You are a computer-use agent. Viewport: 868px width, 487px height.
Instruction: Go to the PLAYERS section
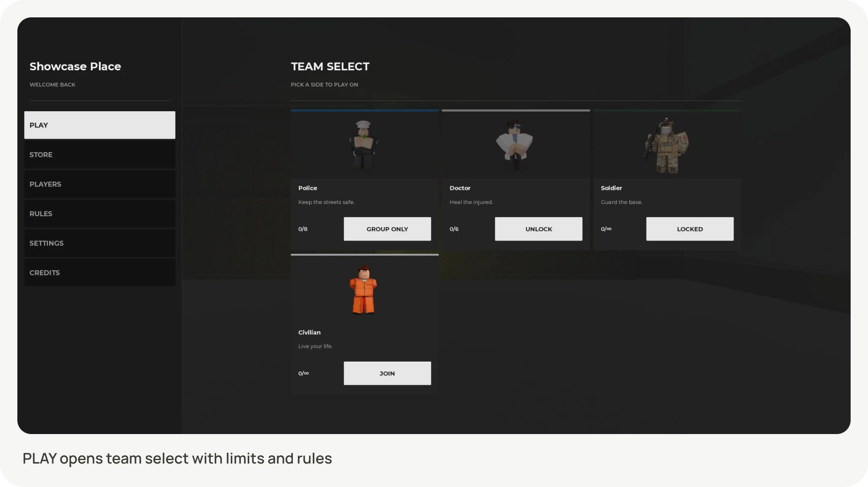[x=99, y=184]
